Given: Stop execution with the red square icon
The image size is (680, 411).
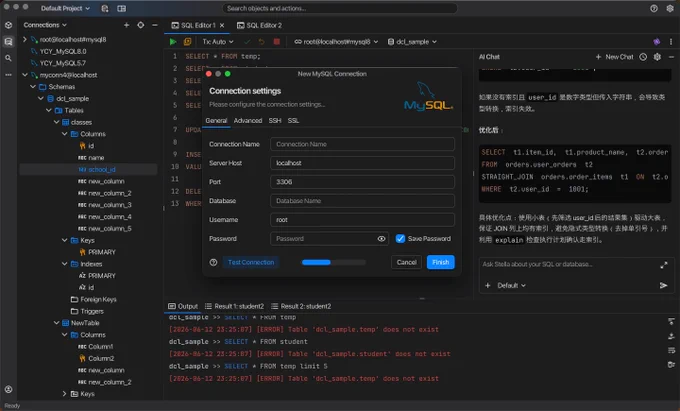Looking at the screenshot, I should tap(277, 42).
